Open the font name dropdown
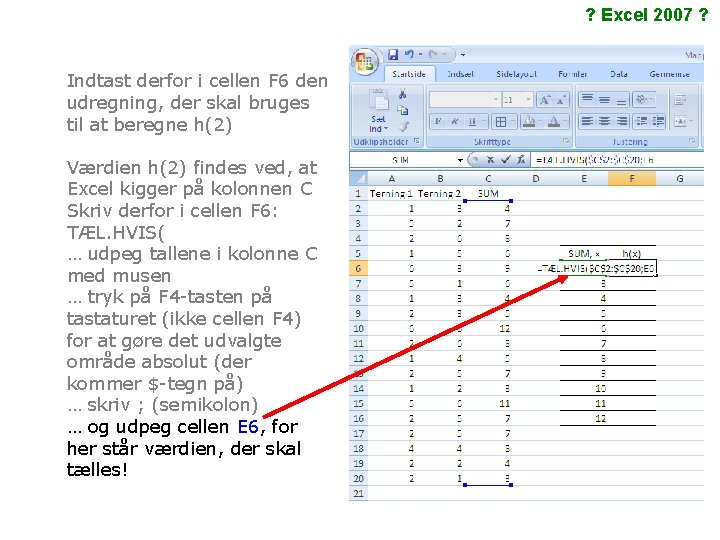720x540 pixels. click(495, 99)
